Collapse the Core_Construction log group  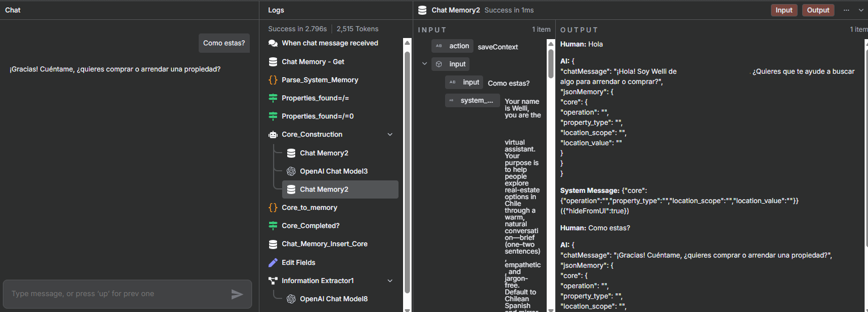[390, 134]
